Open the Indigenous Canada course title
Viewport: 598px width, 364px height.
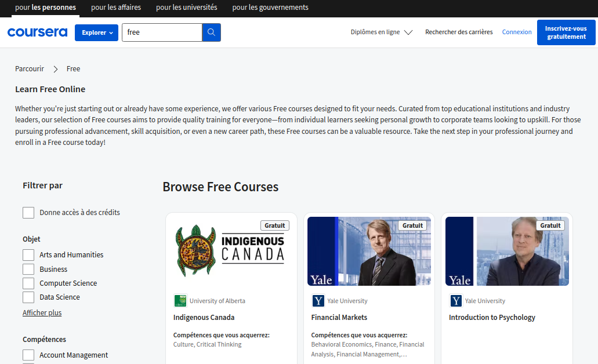pyautogui.click(x=204, y=318)
